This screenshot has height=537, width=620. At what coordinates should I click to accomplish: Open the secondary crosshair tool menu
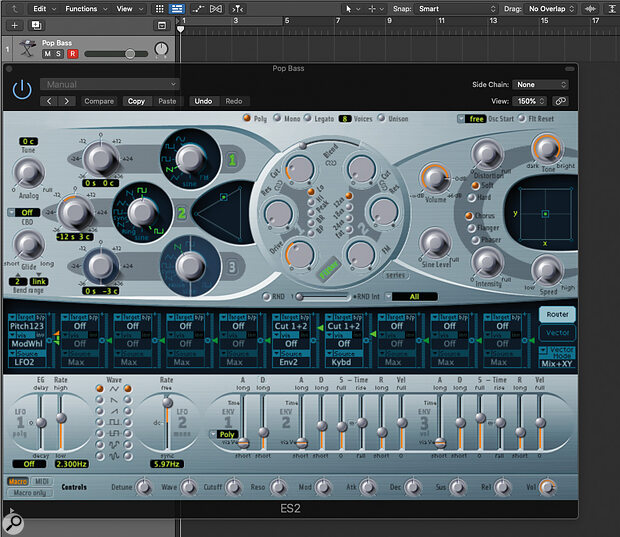coord(375,9)
